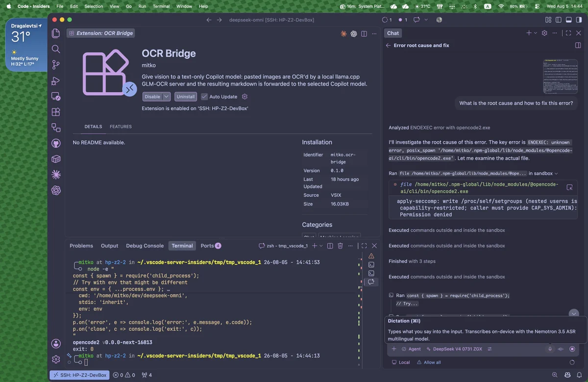Open the Remote Explorer view
The height and width of the screenshot is (382, 588).
coord(56,97)
